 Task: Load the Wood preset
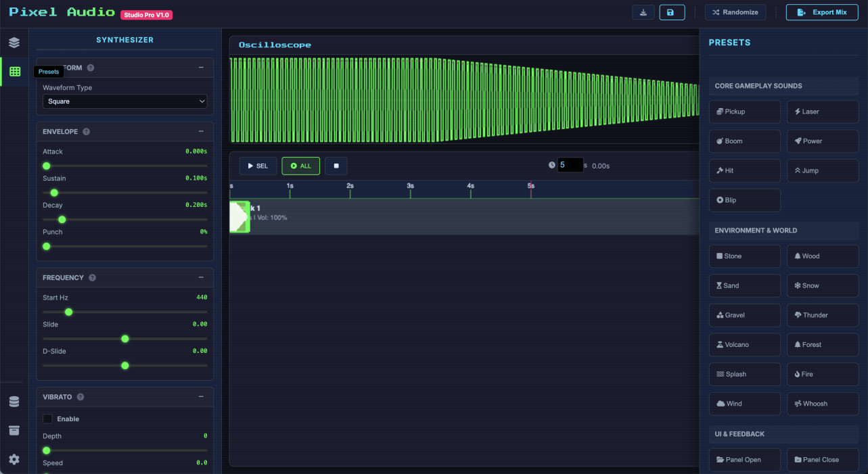tap(823, 256)
